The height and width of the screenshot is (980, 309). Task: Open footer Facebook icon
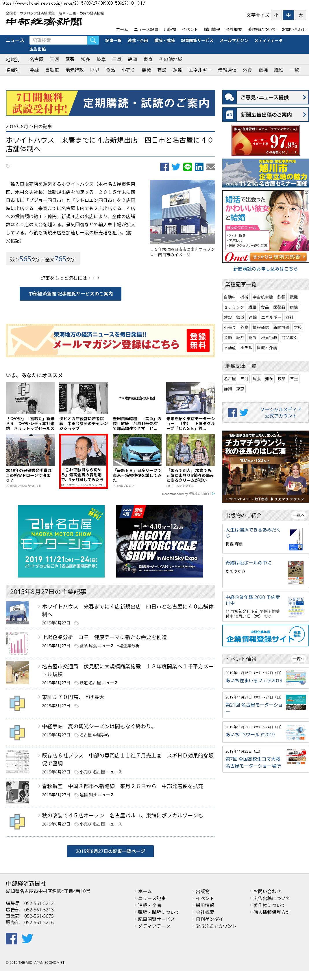11,939
